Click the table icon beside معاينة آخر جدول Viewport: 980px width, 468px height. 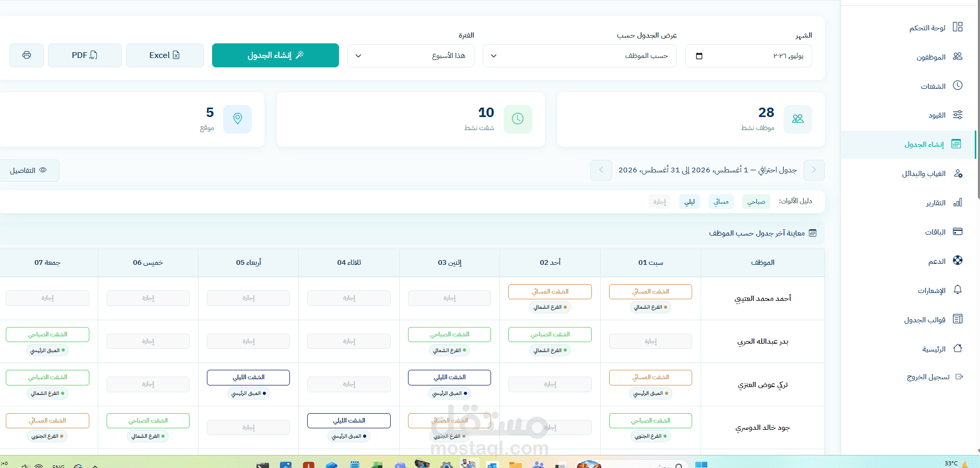click(x=812, y=233)
